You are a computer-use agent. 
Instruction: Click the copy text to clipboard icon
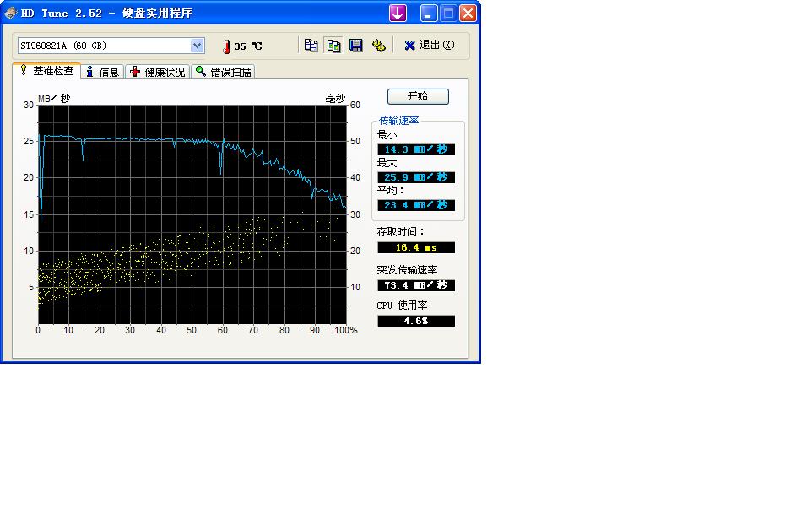pos(311,46)
